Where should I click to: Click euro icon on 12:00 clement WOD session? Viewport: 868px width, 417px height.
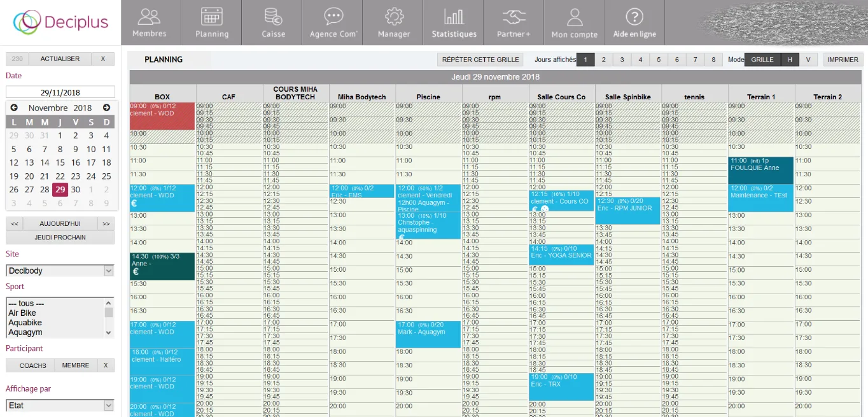pyautogui.click(x=134, y=204)
